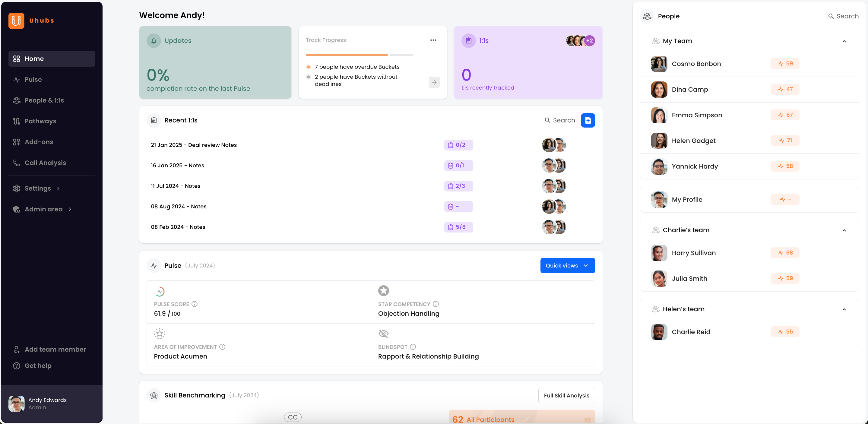Click the People panel Search field
The height and width of the screenshot is (424, 868).
pyautogui.click(x=847, y=16)
